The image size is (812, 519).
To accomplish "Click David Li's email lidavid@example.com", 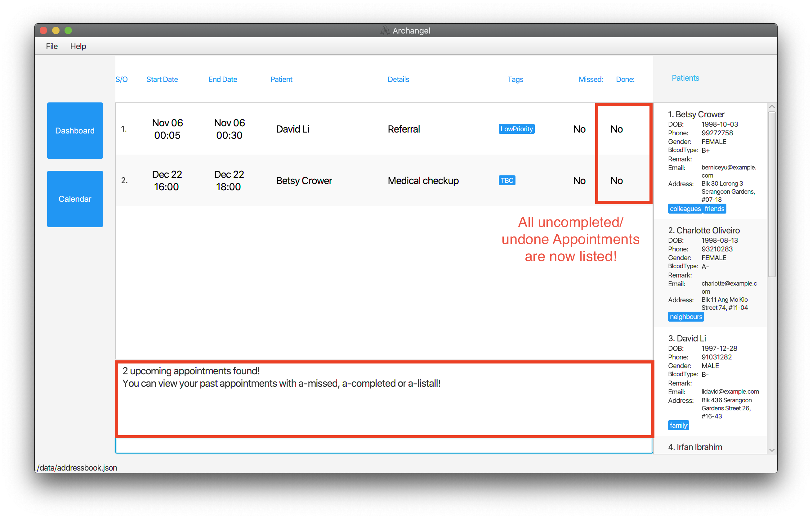I will click(x=730, y=391).
